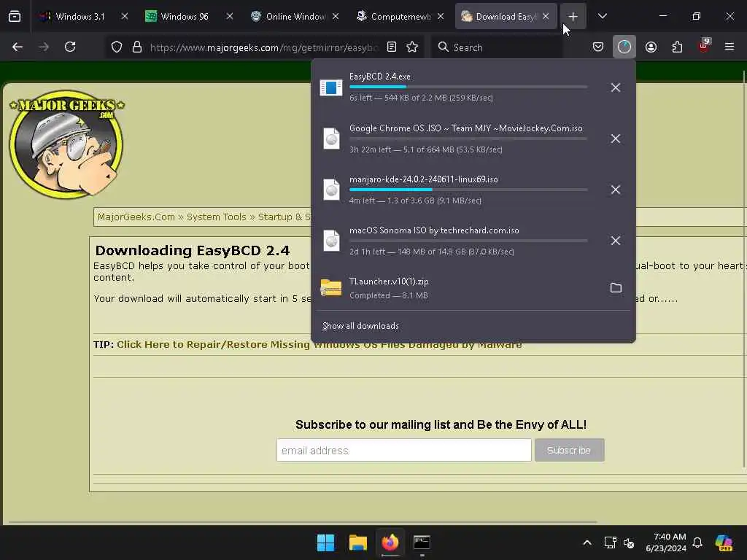
Task: Open the Firefox account menu
Action: (651, 47)
